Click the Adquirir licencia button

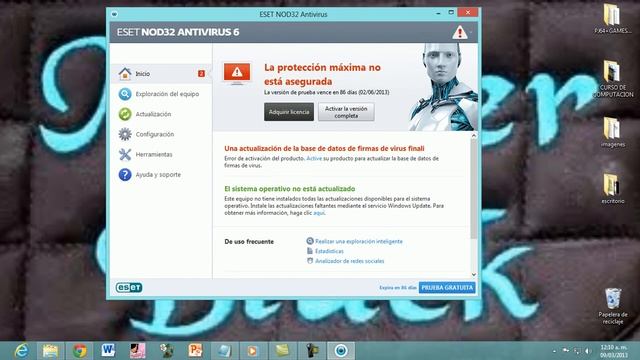pos(289,112)
